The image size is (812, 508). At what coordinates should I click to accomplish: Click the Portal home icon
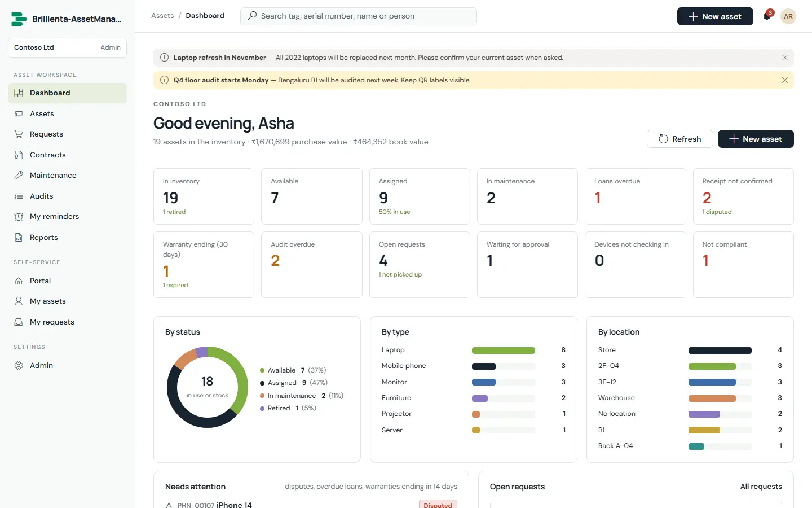pyautogui.click(x=19, y=281)
